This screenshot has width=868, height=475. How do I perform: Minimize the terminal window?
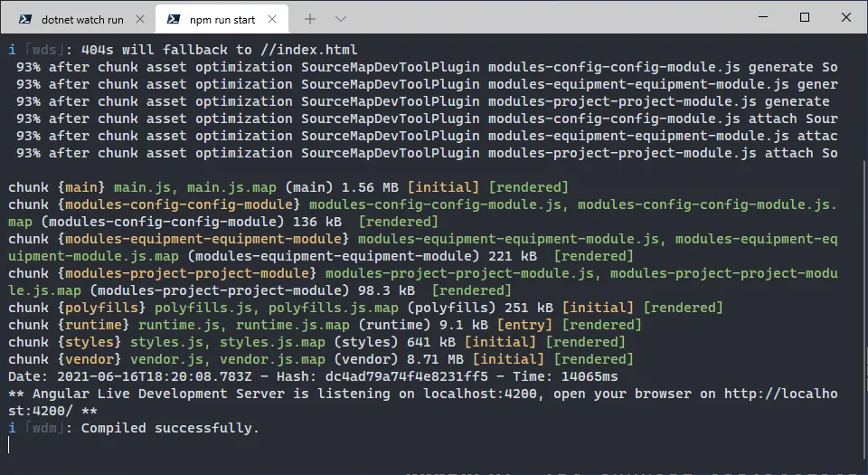coord(761,17)
